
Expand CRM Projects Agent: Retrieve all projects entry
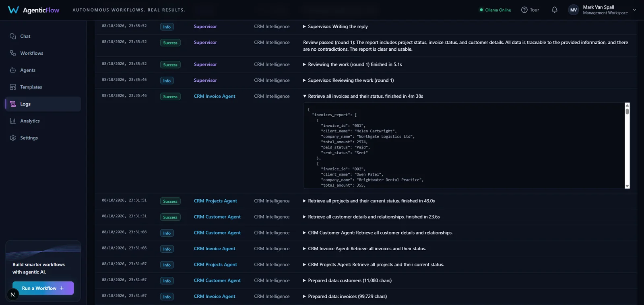point(305,265)
